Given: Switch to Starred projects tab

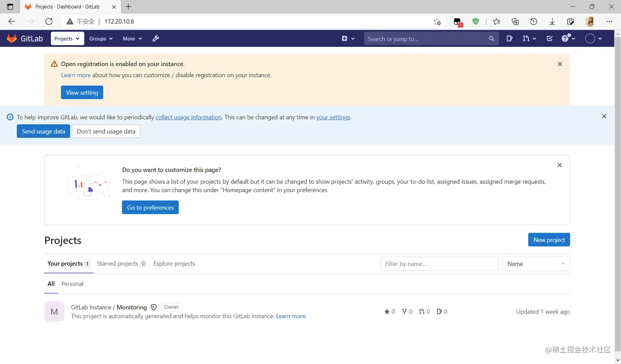Looking at the screenshot, I should click(122, 263).
